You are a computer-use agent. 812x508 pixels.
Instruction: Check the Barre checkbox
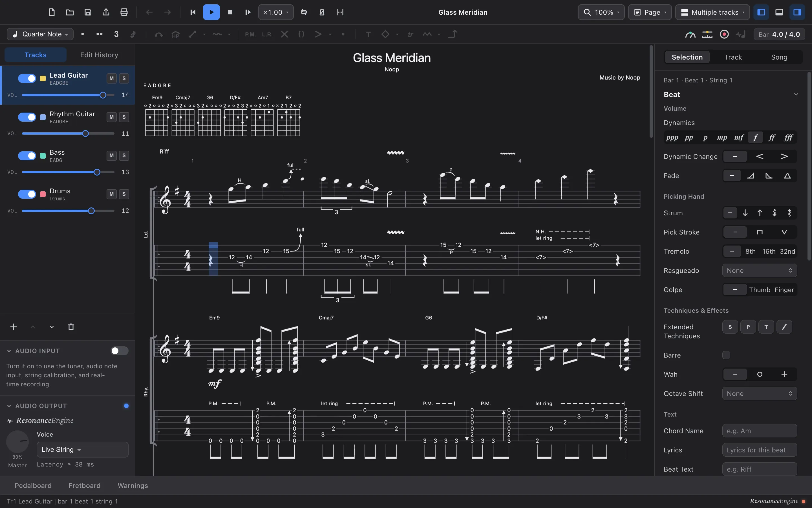[x=726, y=355]
